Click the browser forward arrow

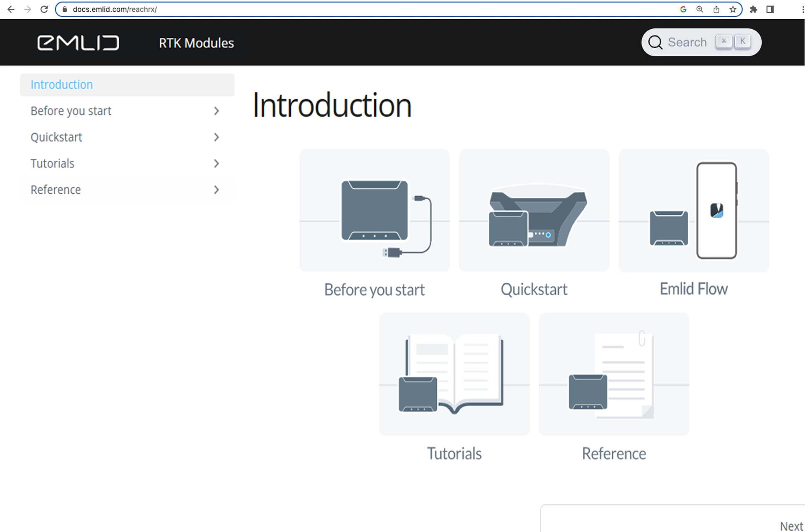tap(28, 9)
